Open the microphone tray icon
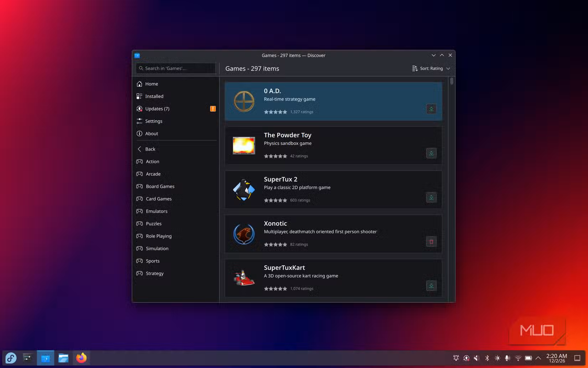Viewport: 588px width, 368px height. [x=507, y=358]
